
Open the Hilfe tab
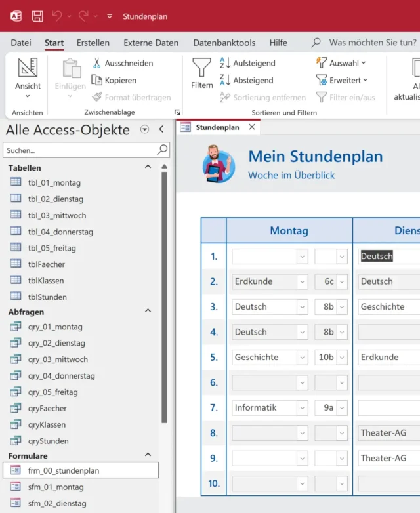[278, 43]
